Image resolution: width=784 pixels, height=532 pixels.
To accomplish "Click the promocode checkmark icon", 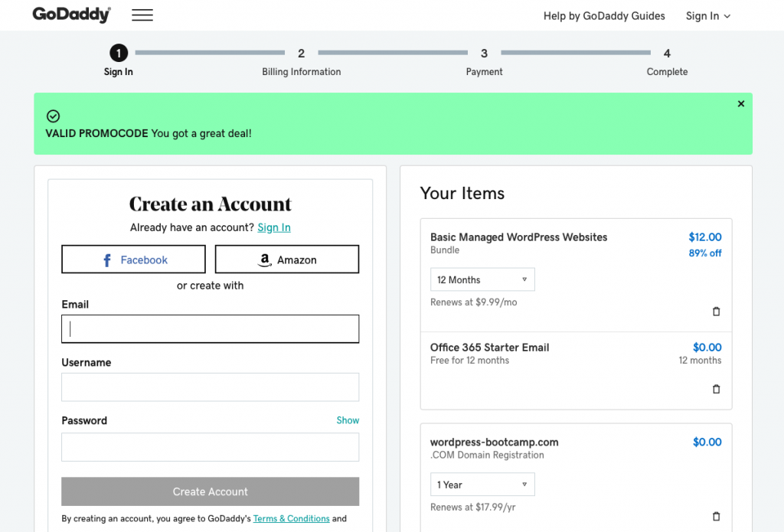I will 53,116.
